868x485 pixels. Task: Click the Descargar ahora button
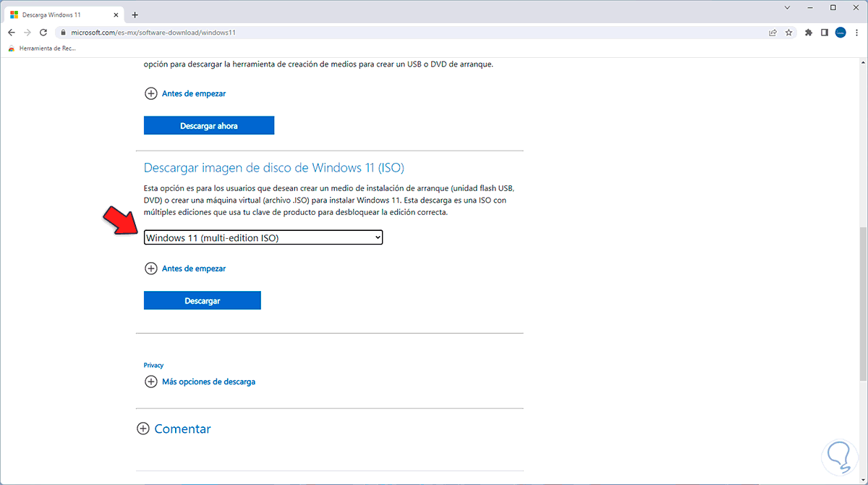pyautogui.click(x=209, y=125)
